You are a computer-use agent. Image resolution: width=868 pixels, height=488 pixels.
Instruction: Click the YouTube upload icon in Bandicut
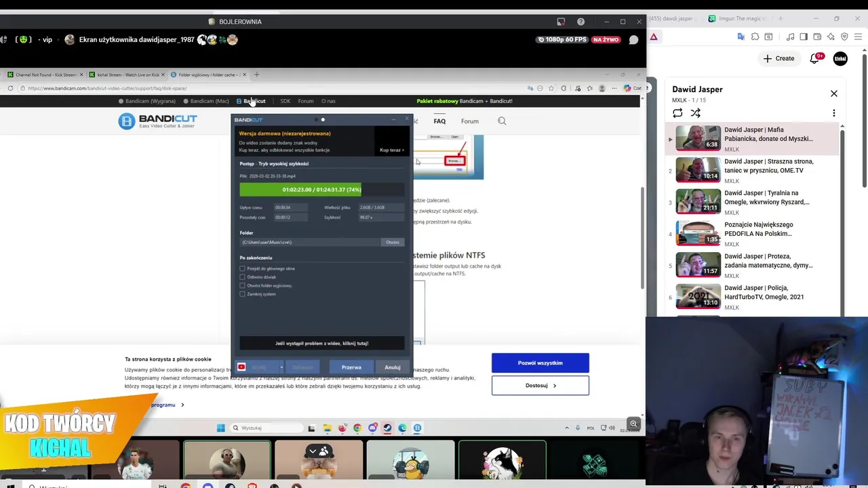(241, 367)
